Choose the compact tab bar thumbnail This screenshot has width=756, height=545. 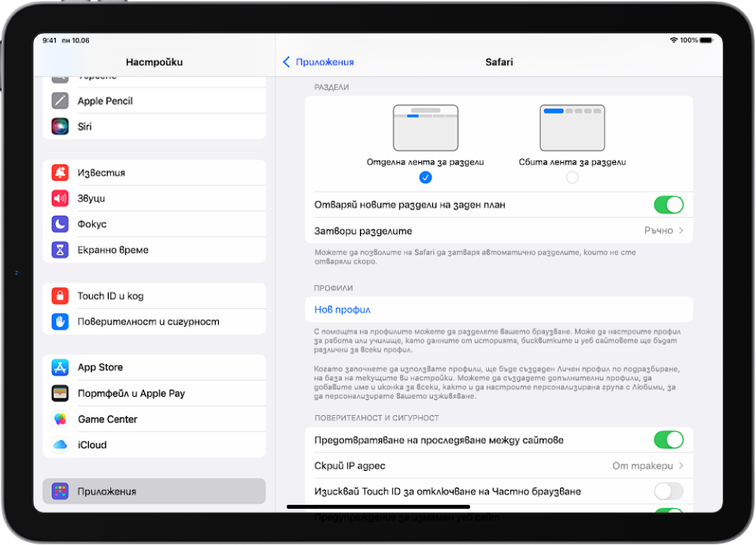(573, 128)
